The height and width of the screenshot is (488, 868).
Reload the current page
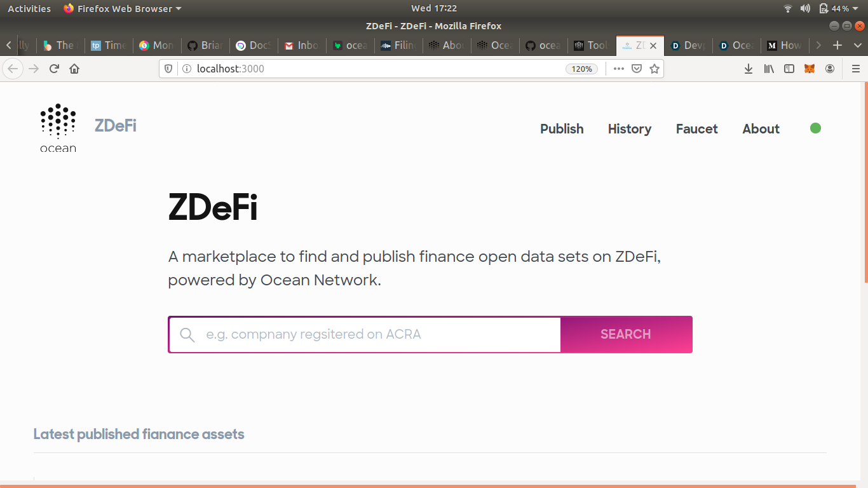pyautogui.click(x=54, y=69)
